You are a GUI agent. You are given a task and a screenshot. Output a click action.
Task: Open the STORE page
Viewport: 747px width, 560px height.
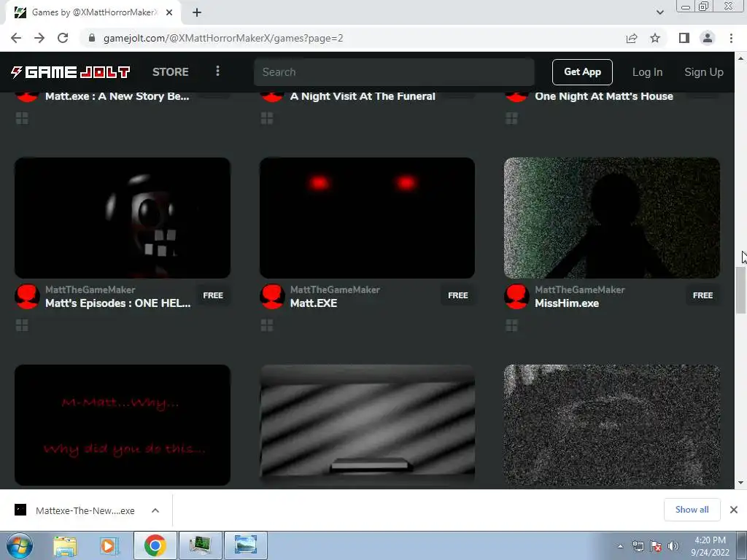click(x=170, y=72)
